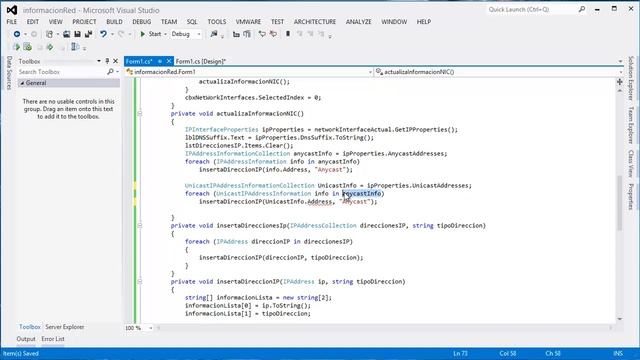This screenshot has width=640, height=360.
Task: Open the Data Sources side tab
Action: [x=9, y=73]
